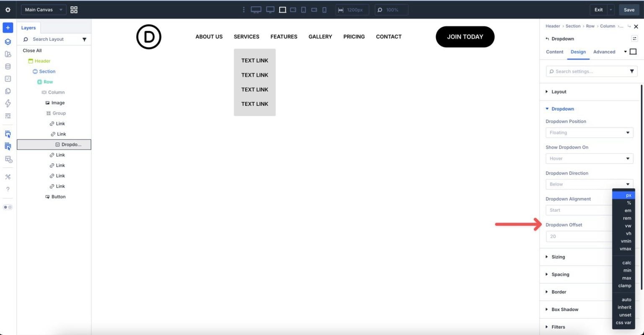Click the Save button

629,10
